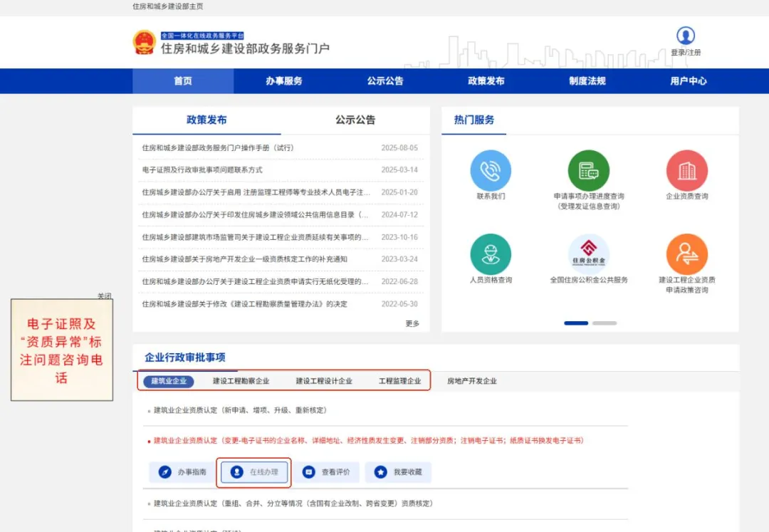Open 政策发布 in the blue navigation bar
Viewport: 769px width, 532px height.
(486, 81)
